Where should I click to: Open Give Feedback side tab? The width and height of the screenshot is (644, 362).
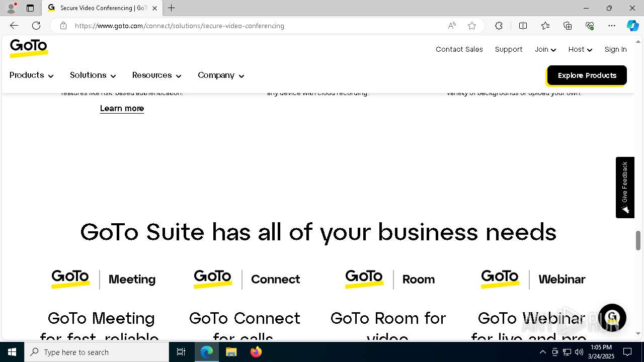pyautogui.click(x=625, y=187)
